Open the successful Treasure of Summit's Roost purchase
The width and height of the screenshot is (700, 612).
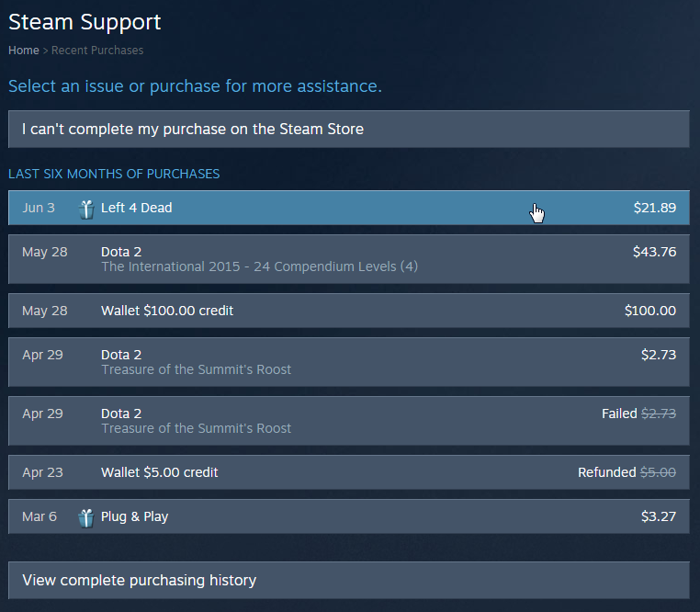(196, 362)
